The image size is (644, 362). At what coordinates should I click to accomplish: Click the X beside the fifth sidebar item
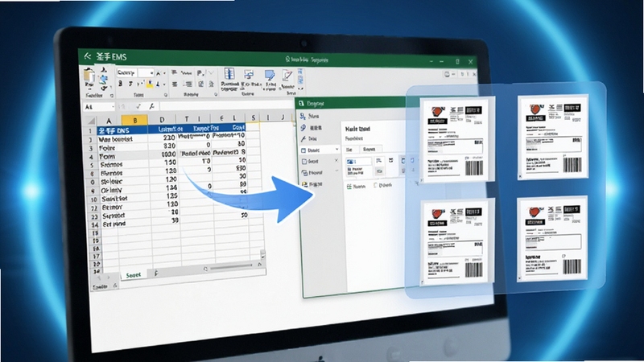pyautogui.click(x=336, y=160)
